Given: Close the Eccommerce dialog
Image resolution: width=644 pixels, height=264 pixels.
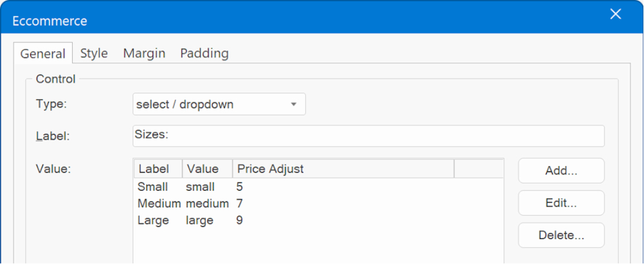Looking at the screenshot, I should tap(615, 15).
